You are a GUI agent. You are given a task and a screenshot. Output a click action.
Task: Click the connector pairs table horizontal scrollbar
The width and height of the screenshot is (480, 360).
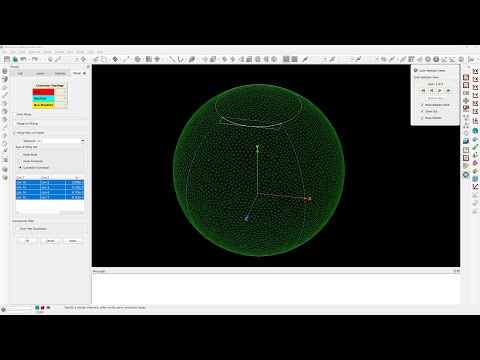[50, 212]
